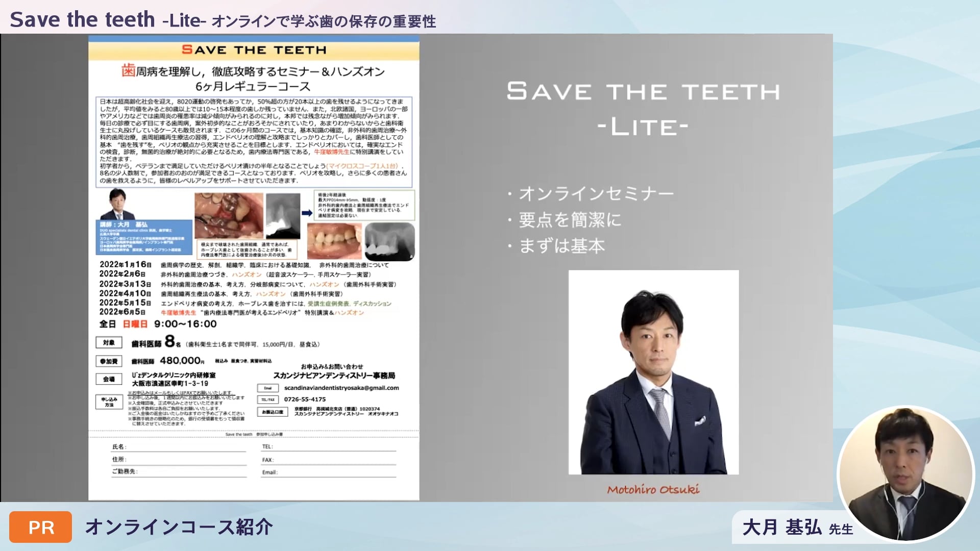
Task: Click the date '2022年5月15日' on the flyer
Action: tap(126, 303)
